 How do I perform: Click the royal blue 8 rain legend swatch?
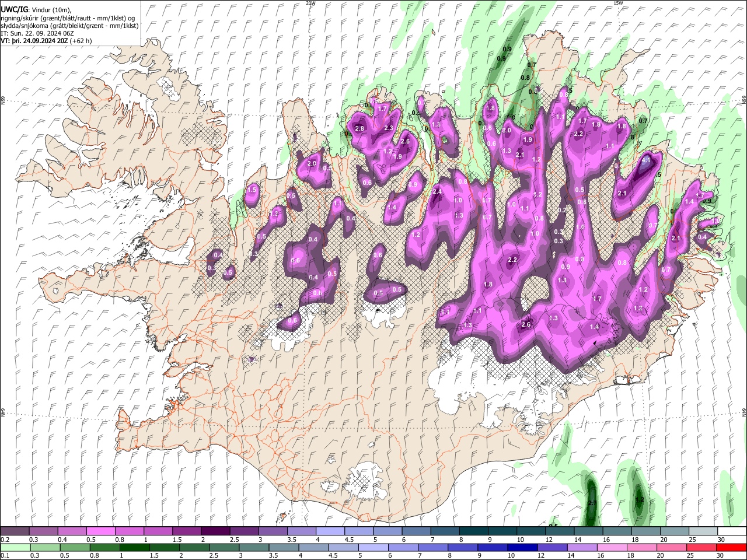coord(463,547)
